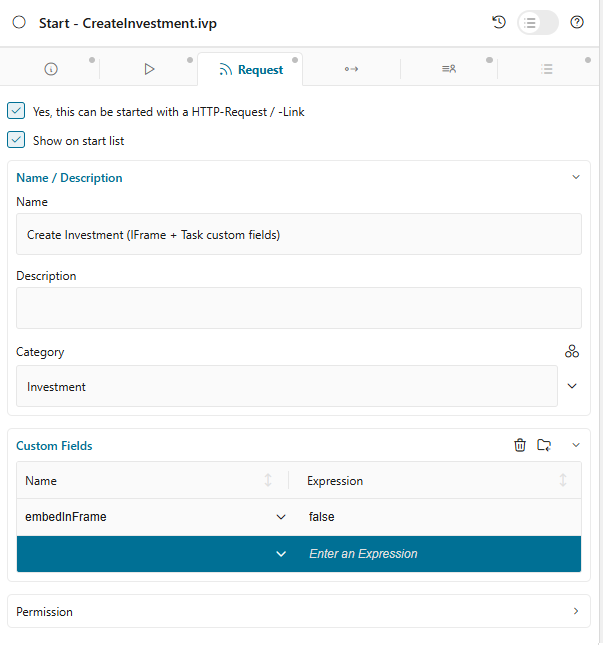
Task: Open the Start tab with play icon
Action: click(x=149, y=69)
